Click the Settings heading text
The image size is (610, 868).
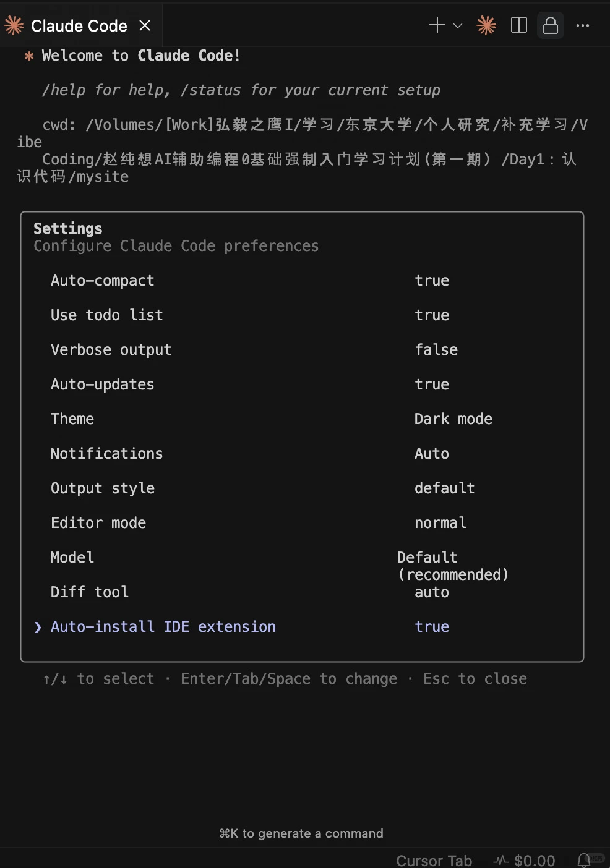pos(68,229)
